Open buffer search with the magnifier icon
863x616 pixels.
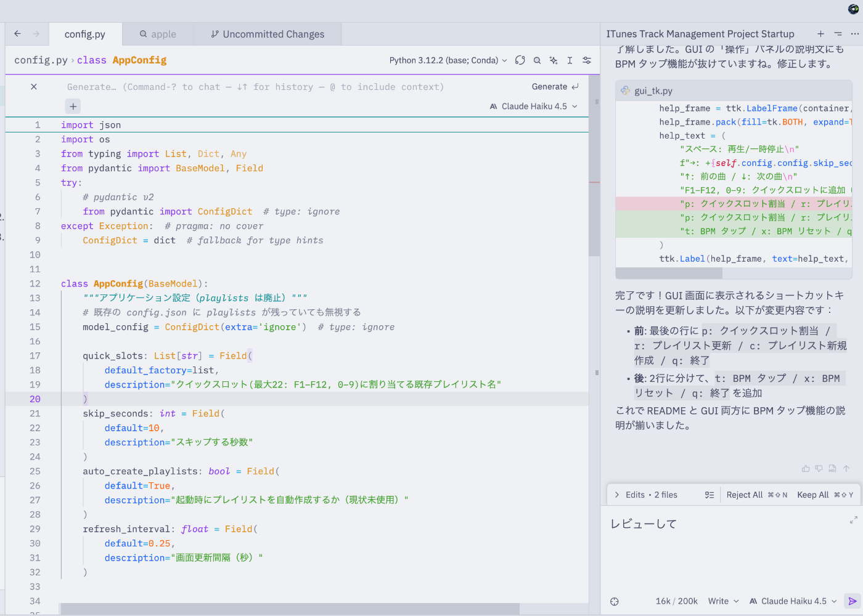click(537, 60)
